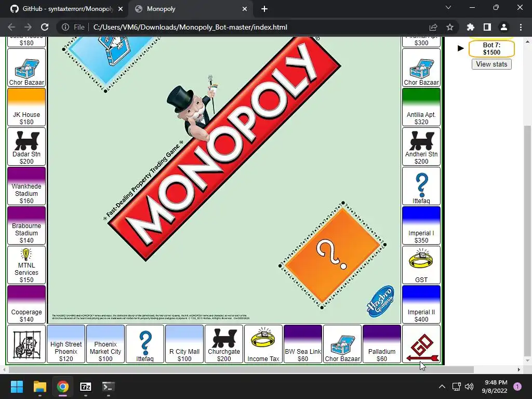Select the Monopoly browser tab
This screenshot has width=532, height=399.
191,9
